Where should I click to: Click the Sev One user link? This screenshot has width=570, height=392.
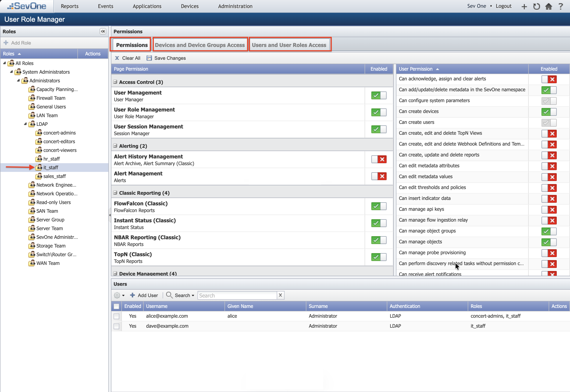click(x=476, y=6)
